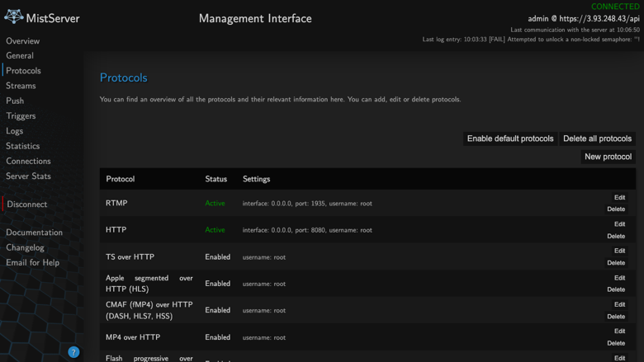Open the Streams section
The height and width of the screenshot is (362, 644).
(21, 86)
